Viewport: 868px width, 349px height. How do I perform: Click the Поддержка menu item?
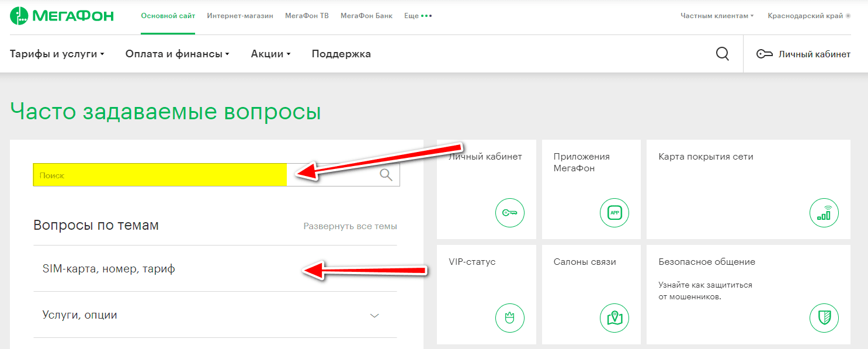coord(341,54)
